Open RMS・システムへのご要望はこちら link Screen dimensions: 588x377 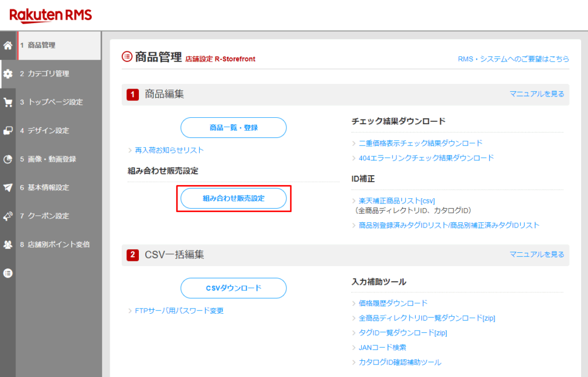click(513, 59)
